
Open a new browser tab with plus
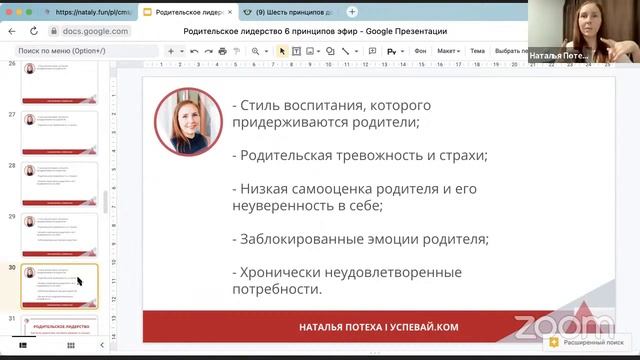point(352,12)
